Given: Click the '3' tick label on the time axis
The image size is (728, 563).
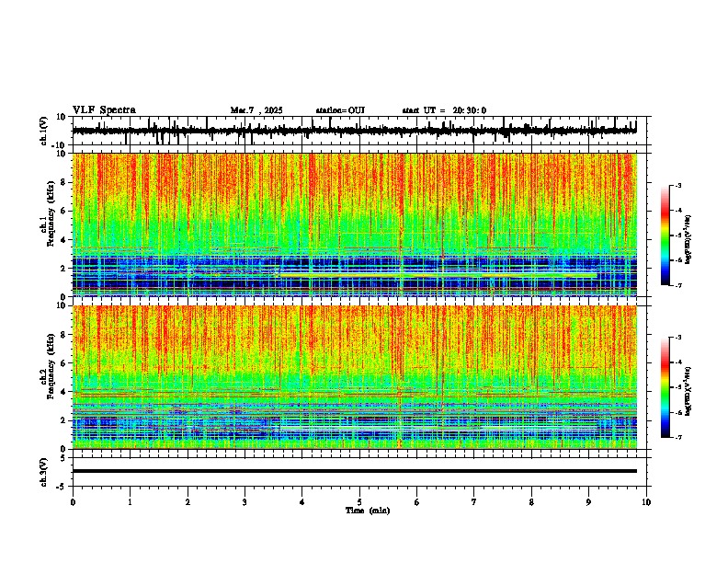Looking at the screenshot, I should (245, 502).
